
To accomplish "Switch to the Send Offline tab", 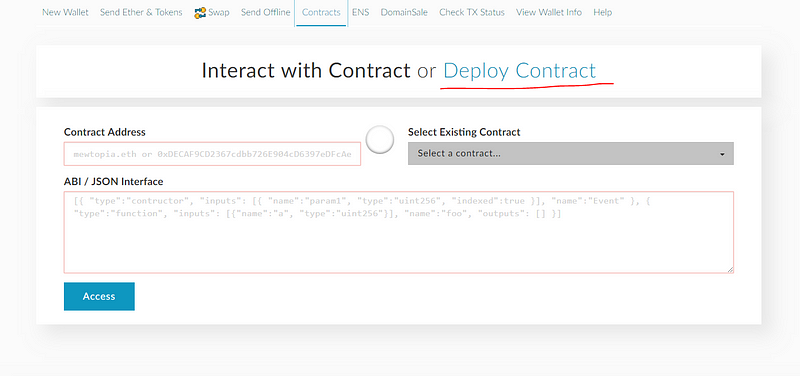I will point(265,12).
